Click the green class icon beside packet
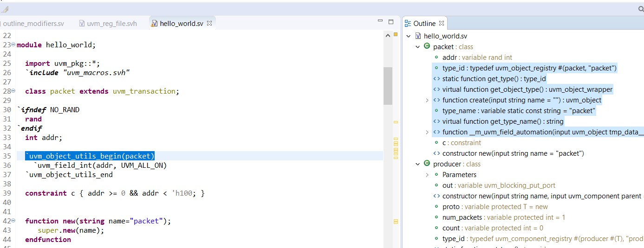 [x=427, y=46]
